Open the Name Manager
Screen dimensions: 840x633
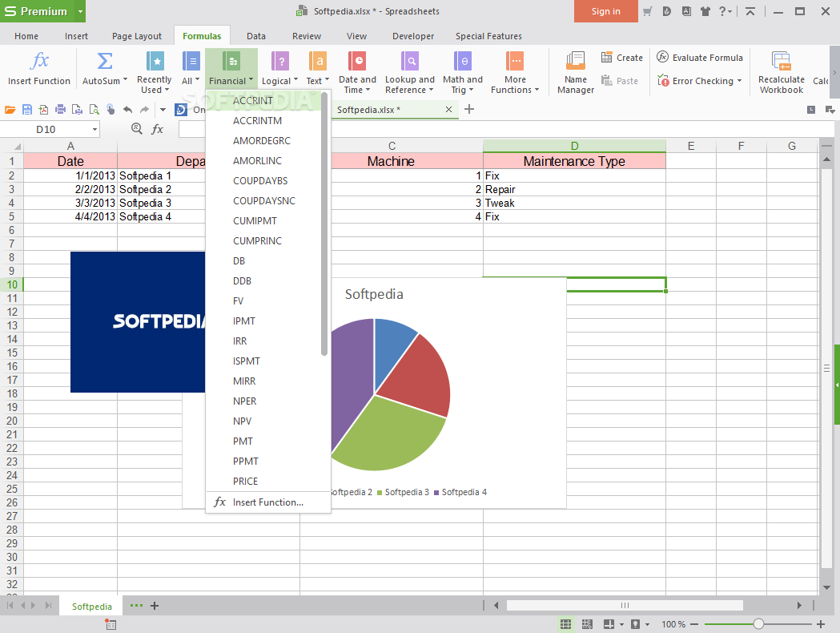576,73
